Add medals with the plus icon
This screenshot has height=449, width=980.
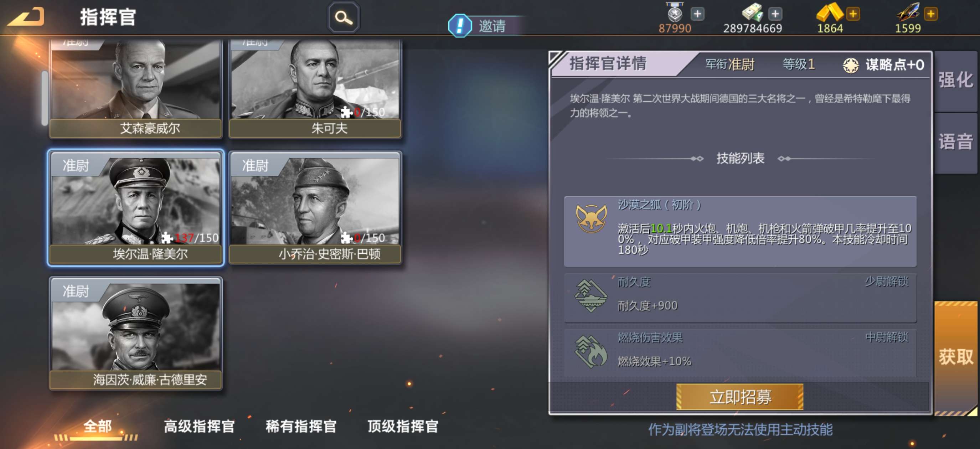click(x=697, y=14)
